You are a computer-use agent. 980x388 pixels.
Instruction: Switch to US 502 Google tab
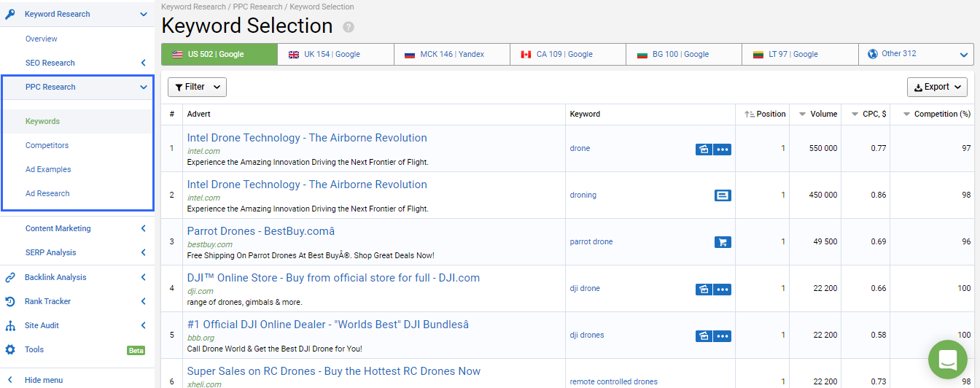click(219, 54)
